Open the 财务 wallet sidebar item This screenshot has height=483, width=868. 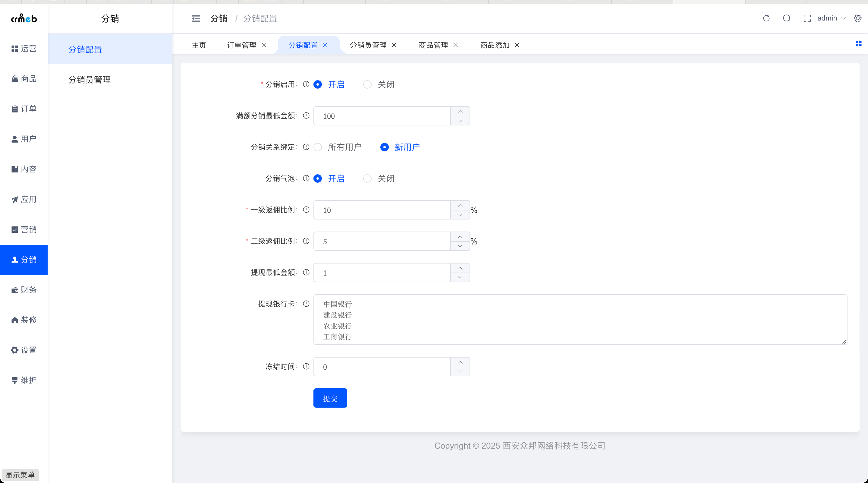(x=24, y=289)
